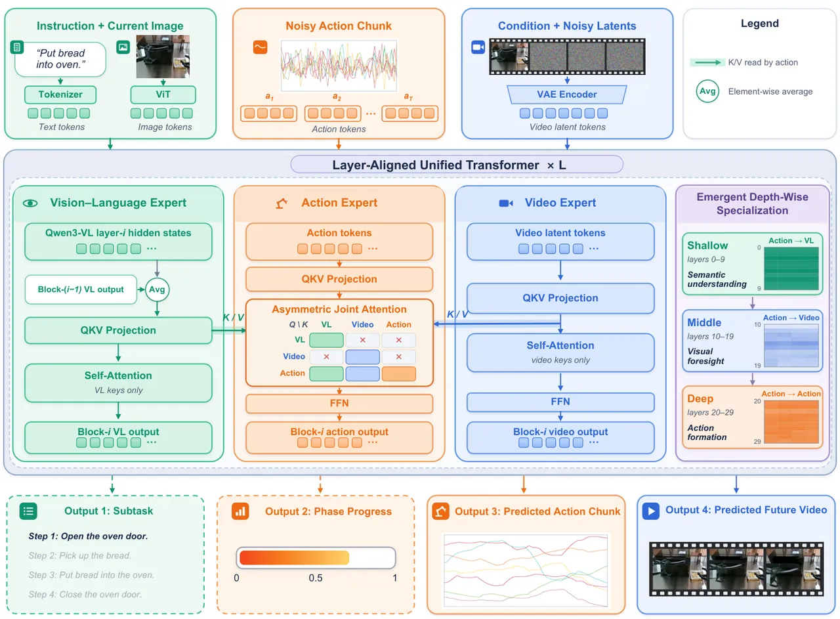The height and width of the screenshot is (619, 840).
Task: Click the Avg circle in the Legend
Action: pyautogui.click(x=706, y=91)
